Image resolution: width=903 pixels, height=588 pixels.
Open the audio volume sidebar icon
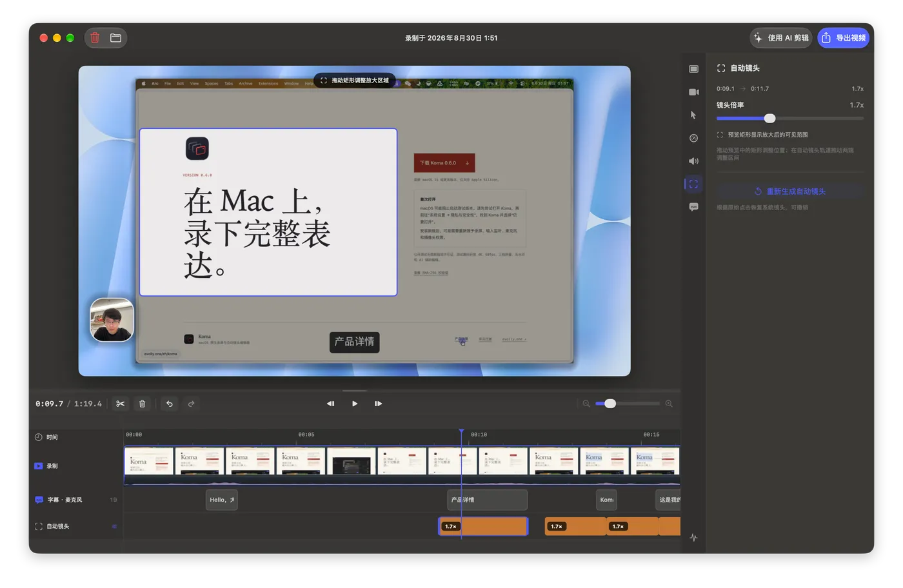pyautogui.click(x=693, y=161)
